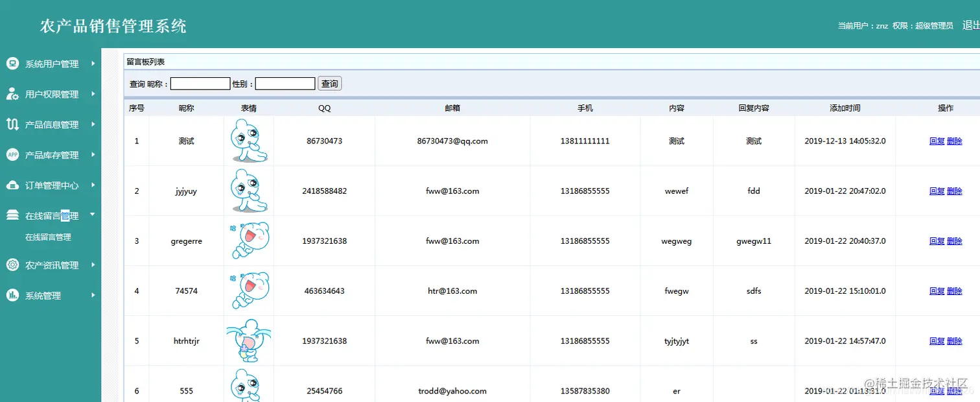Expand the 产品信息管理 arrow

coord(93,124)
